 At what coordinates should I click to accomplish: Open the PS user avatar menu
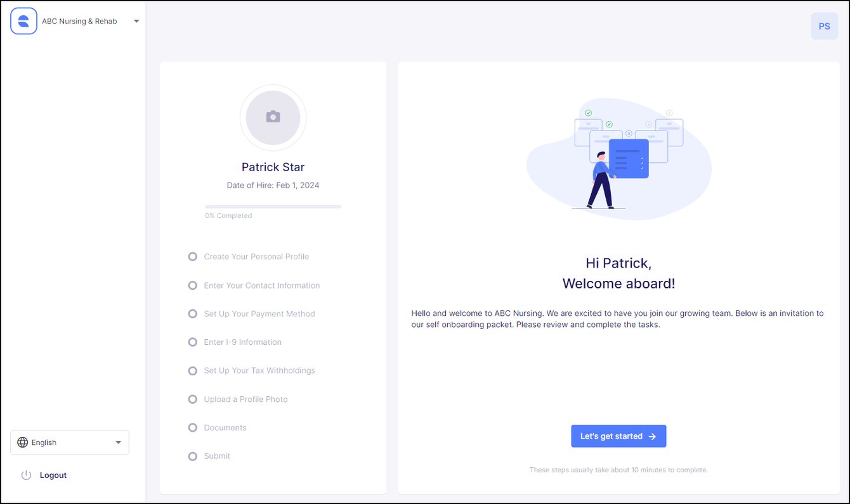click(x=824, y=27)
